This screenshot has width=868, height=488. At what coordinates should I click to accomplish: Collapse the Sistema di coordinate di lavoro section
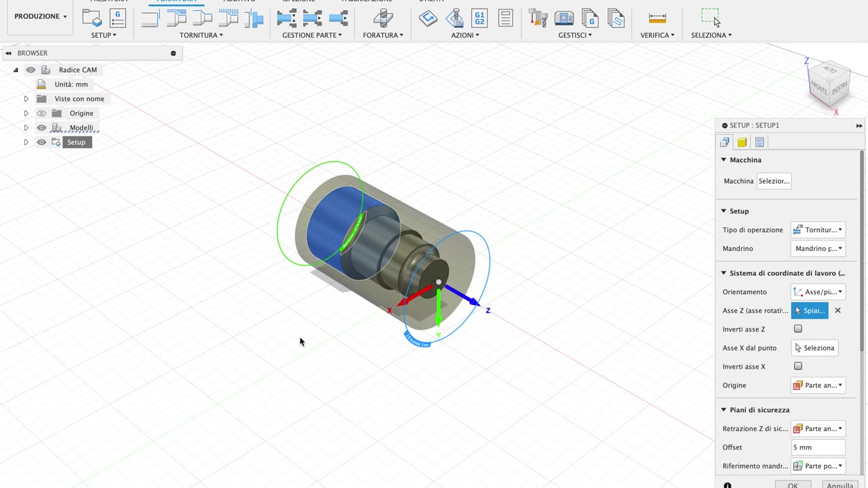click(724, 273)
